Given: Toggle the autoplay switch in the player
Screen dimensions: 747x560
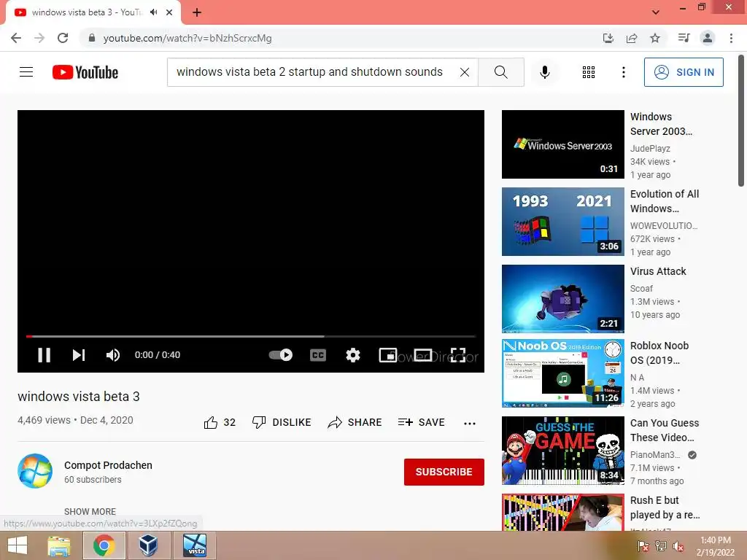Looking at the screenshot, I should (x=281, y=355).
